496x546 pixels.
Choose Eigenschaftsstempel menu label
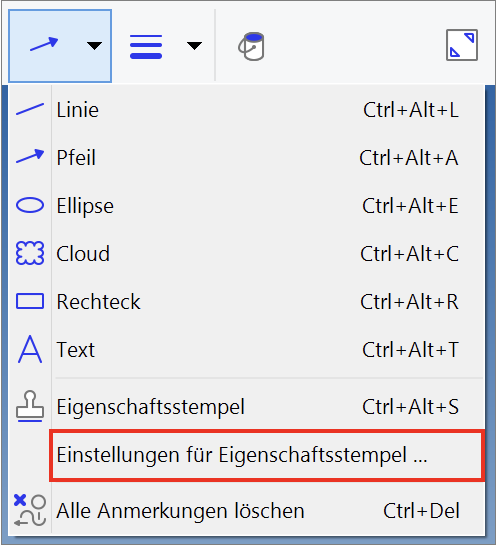coord(150,407)
